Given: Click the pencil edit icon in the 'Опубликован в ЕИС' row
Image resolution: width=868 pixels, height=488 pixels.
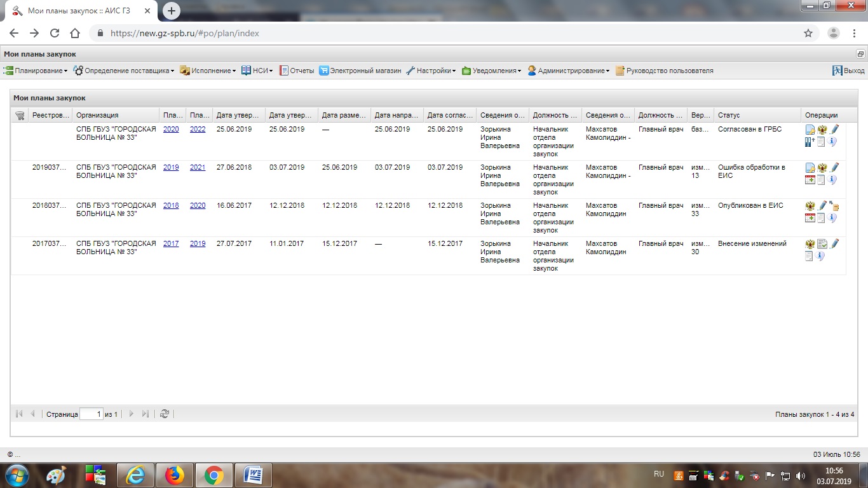Looking at the screenshot, I should [x=822, y=206].
